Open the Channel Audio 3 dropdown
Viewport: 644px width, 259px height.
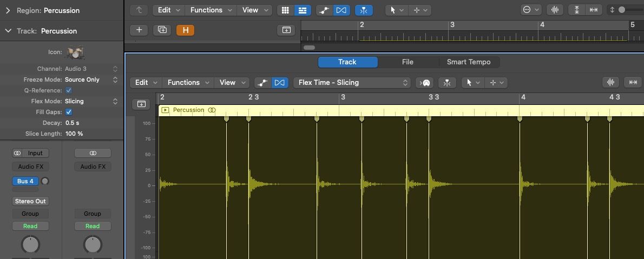tap(91, 69)
